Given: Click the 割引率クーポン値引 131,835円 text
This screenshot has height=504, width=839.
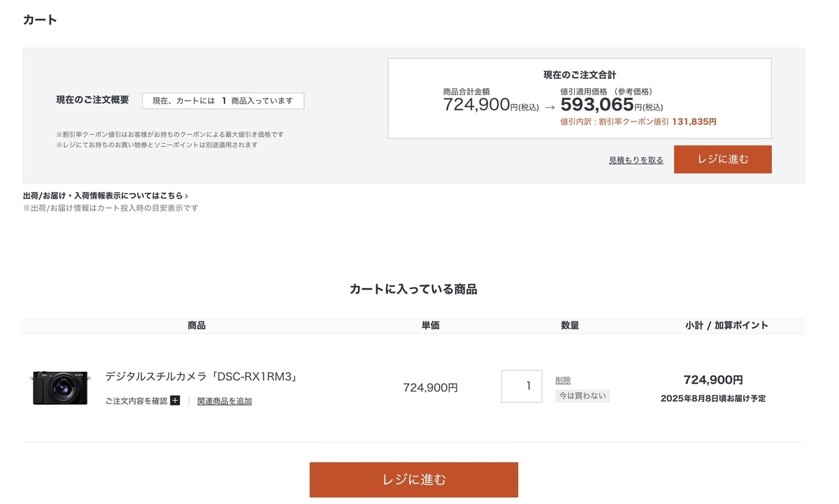Looking at the screenshot, I should coord(638,122).
